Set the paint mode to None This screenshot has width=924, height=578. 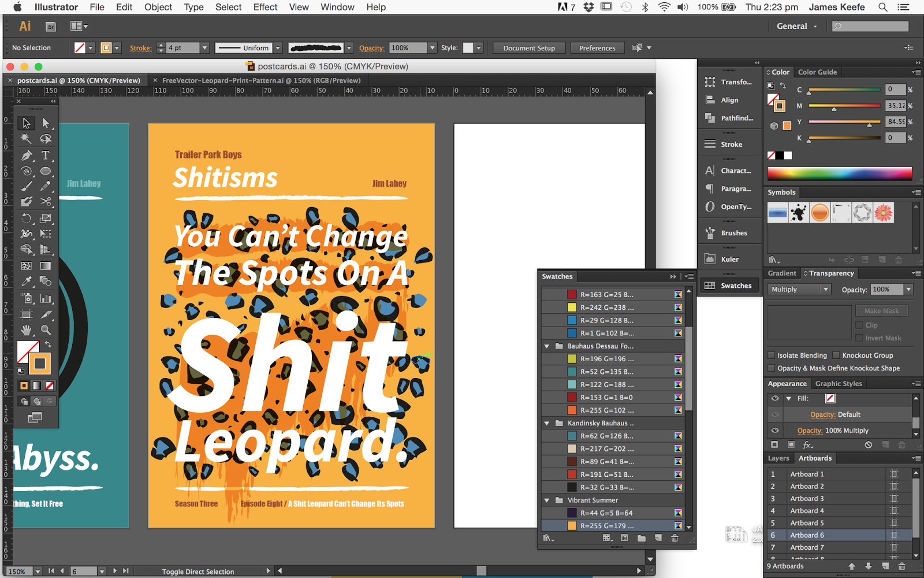tap(50, 386)
